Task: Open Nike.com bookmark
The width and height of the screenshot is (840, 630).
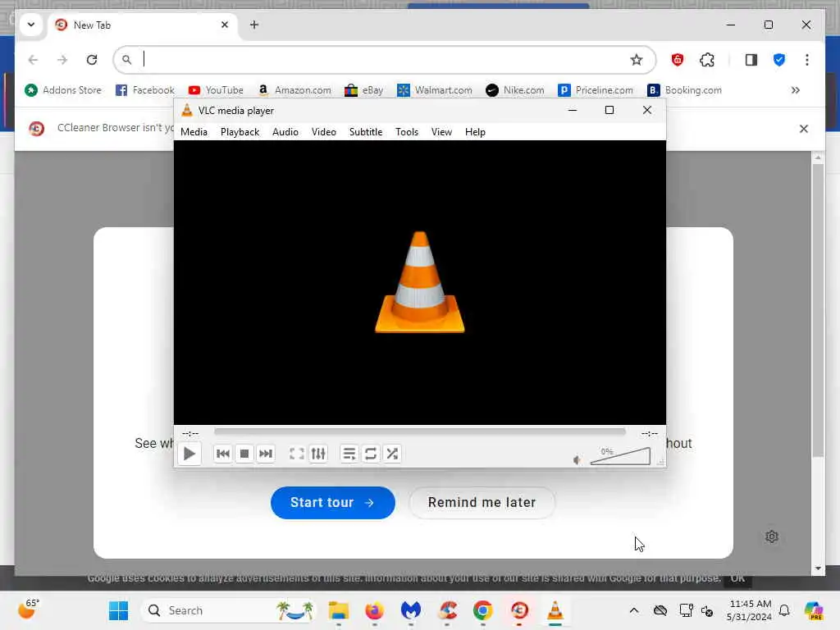Action: point(515,90)
